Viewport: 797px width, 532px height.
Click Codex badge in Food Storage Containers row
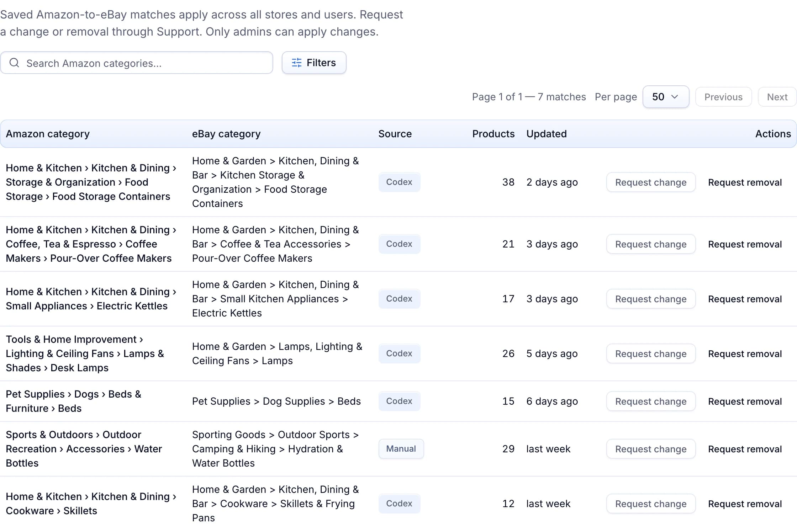[399, 182]
